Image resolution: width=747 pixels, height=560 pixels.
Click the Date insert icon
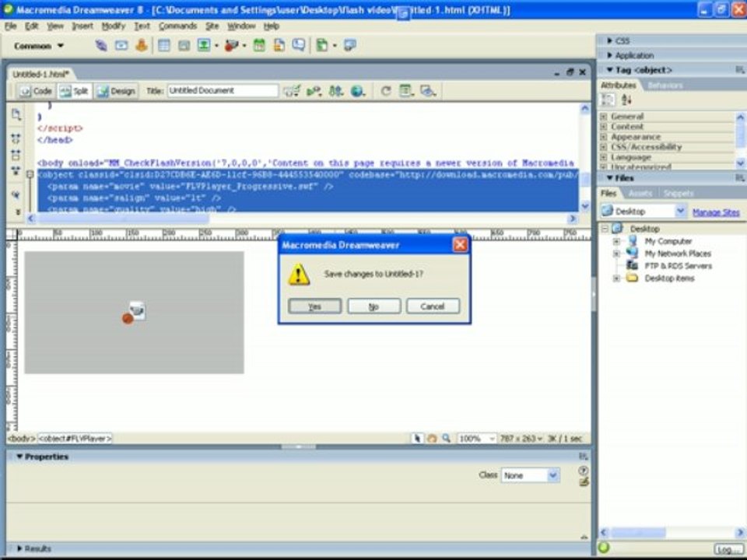click(x=259, y=46)
